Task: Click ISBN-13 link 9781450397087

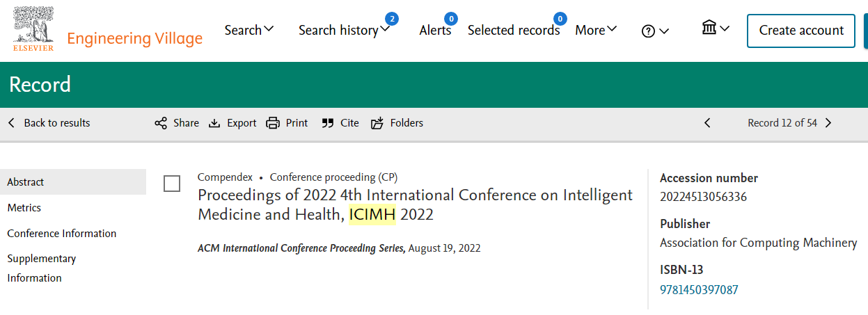Action: click(x=699, y=290)
